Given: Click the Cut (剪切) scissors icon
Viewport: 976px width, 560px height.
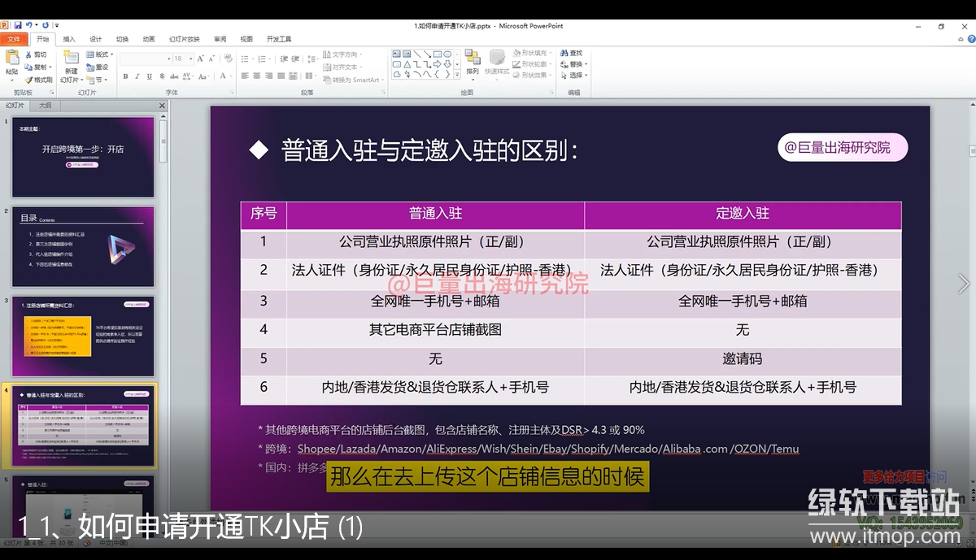Looking at the screenshot, I should [28, 54].
